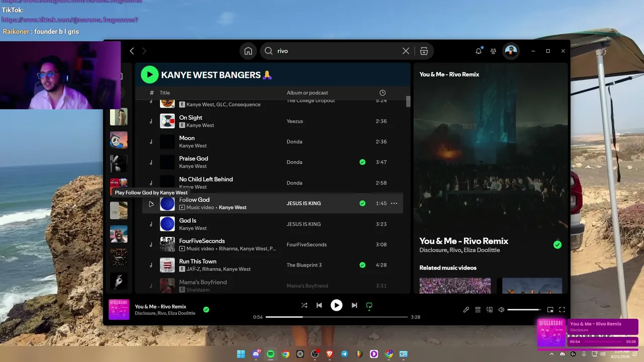Open the On Sight album cover thumbnail
This screenshot has height=362, width=644.
coord(168,121)
